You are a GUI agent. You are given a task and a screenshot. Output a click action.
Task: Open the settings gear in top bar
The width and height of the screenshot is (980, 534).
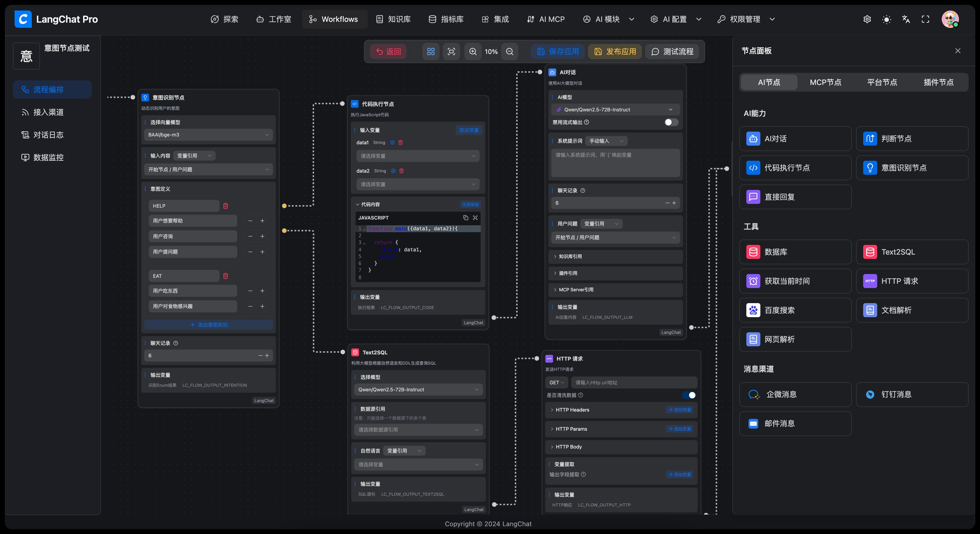tap(867, 19)
